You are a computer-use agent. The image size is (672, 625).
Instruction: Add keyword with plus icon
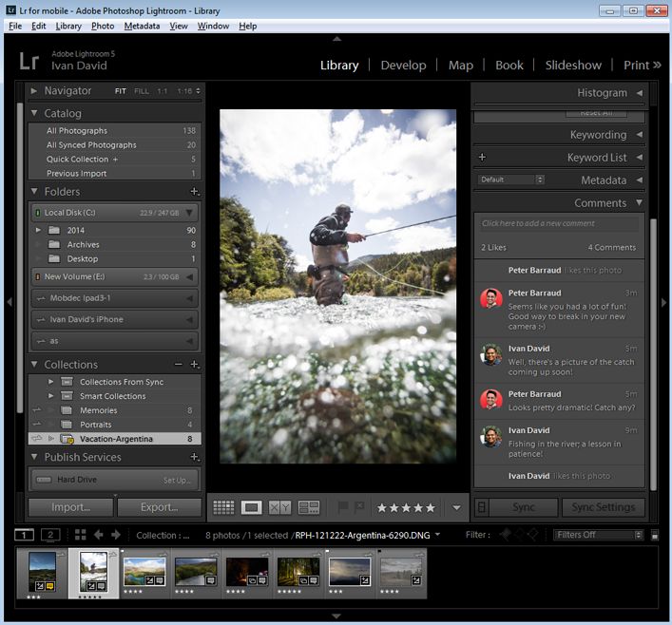[482, 158]
